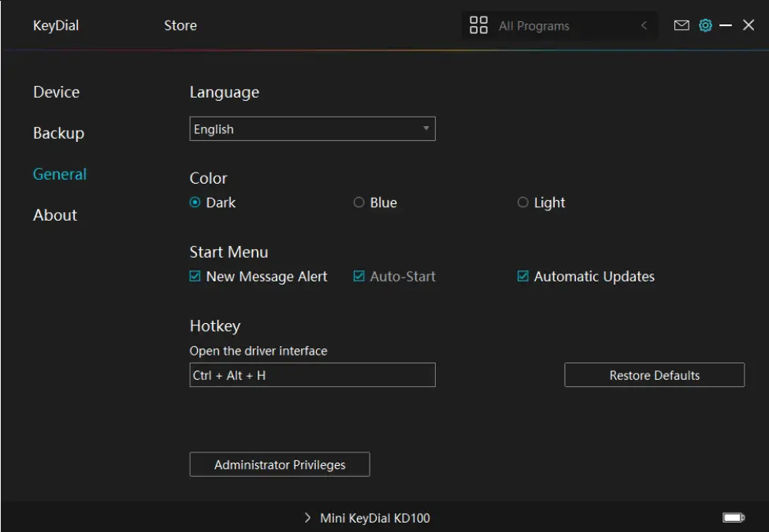This screenshot has width=769, height=532.
Task: Disable the Auto-Start checkbox
Action: (x=359, y=277)
